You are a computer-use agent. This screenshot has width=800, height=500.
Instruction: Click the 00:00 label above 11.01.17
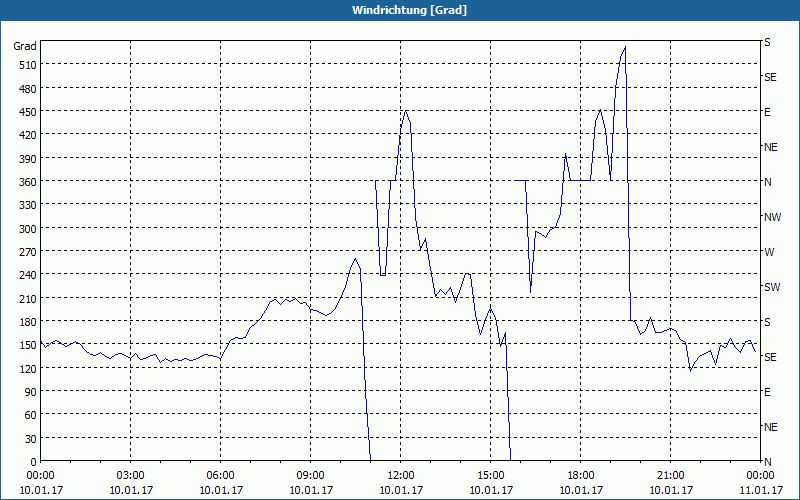coord(760,476)
